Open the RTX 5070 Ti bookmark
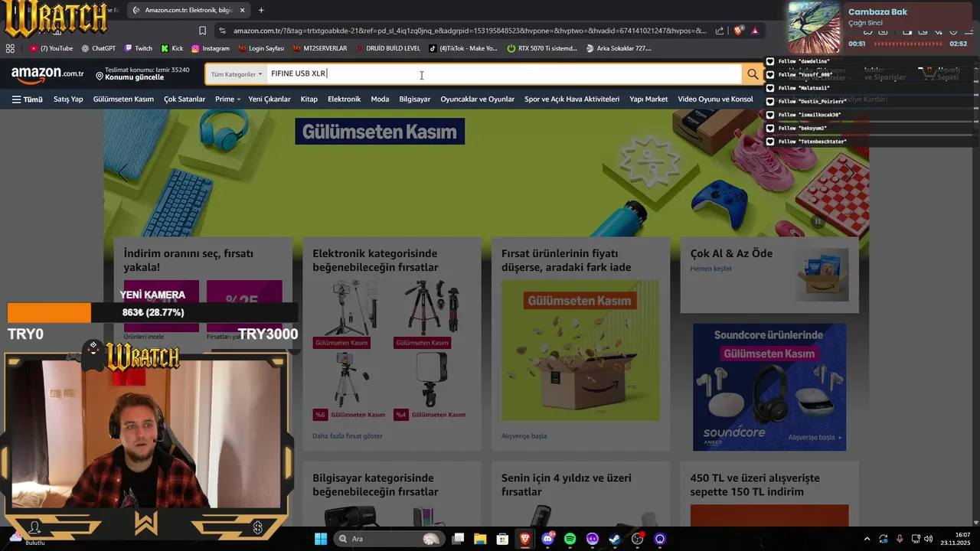The width and height of the screenshot is (980, 551). coord(541,48)
